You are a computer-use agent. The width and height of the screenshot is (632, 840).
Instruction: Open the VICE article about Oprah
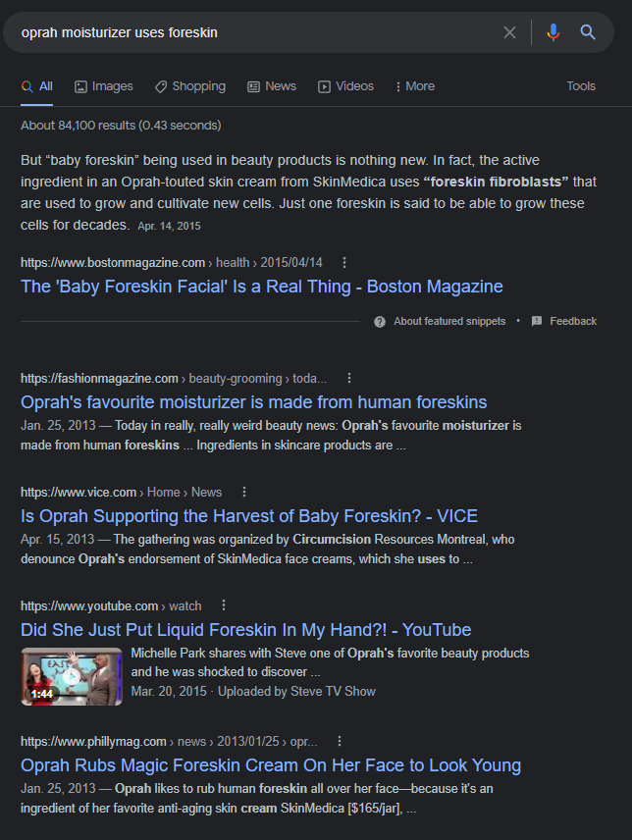(249, 516)
